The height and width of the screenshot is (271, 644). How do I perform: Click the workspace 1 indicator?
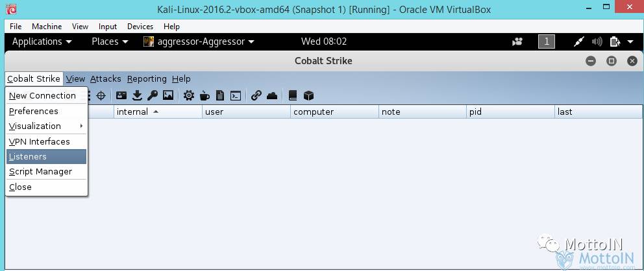tap(546, 41)
